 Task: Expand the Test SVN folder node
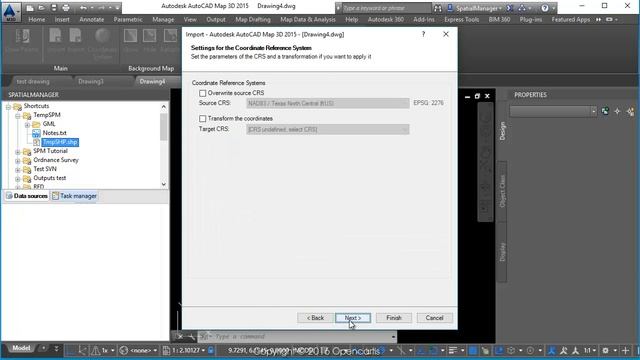coord(18,169)
